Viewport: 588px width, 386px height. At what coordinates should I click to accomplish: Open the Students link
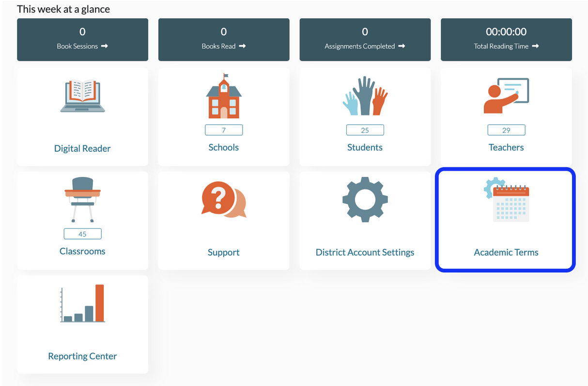point(365,147)
